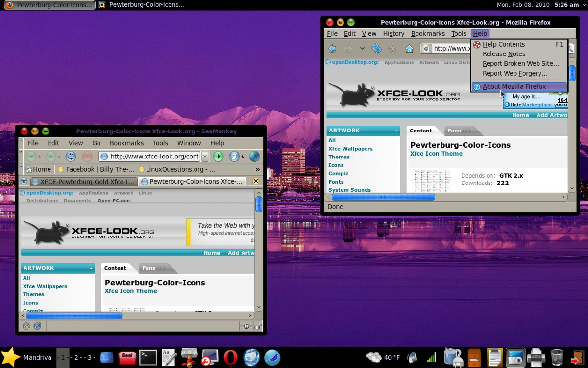Open the Tools menu in Firefox
Screen dimensions: 588x368
click(x=459, y=34)
